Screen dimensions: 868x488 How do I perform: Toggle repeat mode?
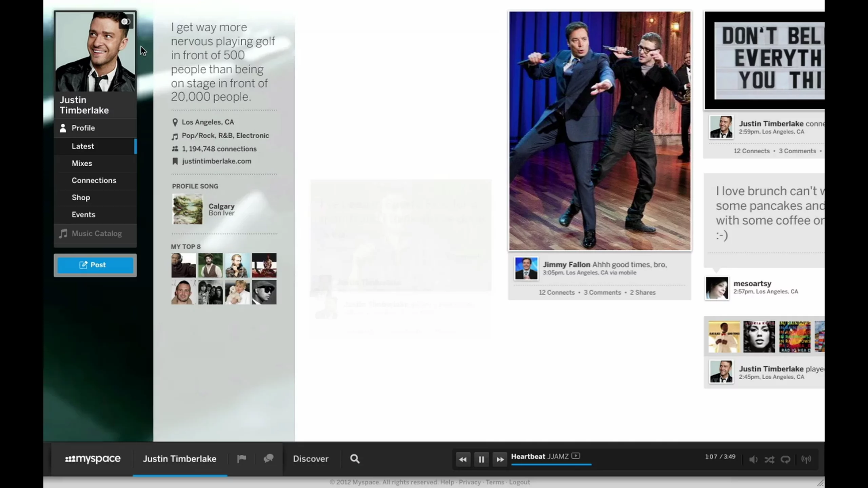[x=786, y=460]
